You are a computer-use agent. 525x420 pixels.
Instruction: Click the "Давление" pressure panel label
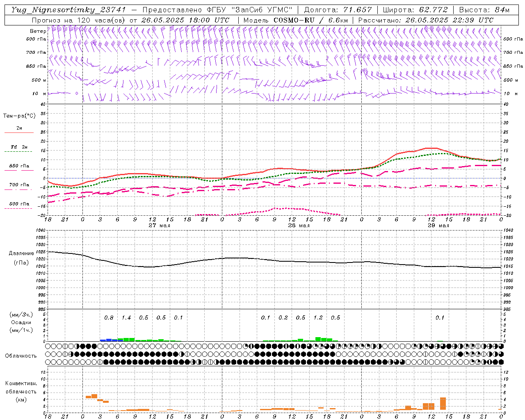[x=21, y=253]
